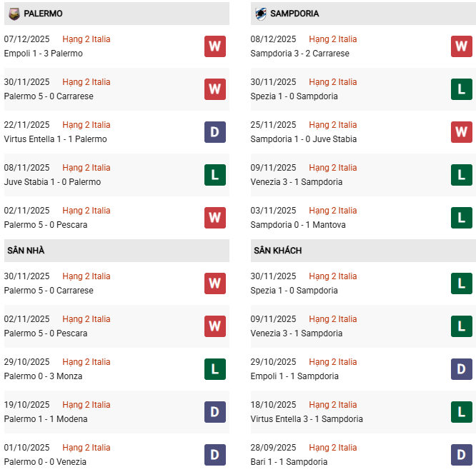Click the L badge for Juve Stabia 1-0 Palermo
476x472 pixels.
[x=214, y=175]
